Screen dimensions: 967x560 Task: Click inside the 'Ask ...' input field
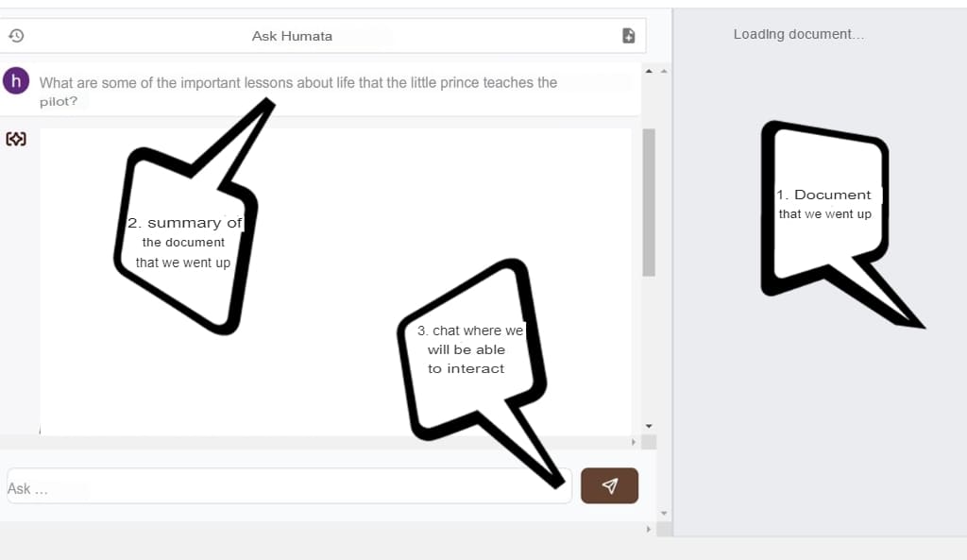point(283,486)
